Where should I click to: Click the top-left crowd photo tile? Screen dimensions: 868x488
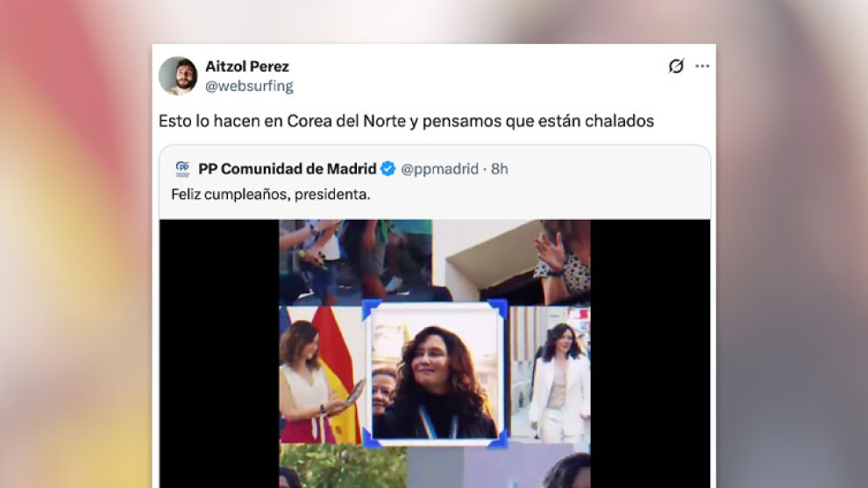(x=355, y=261)
